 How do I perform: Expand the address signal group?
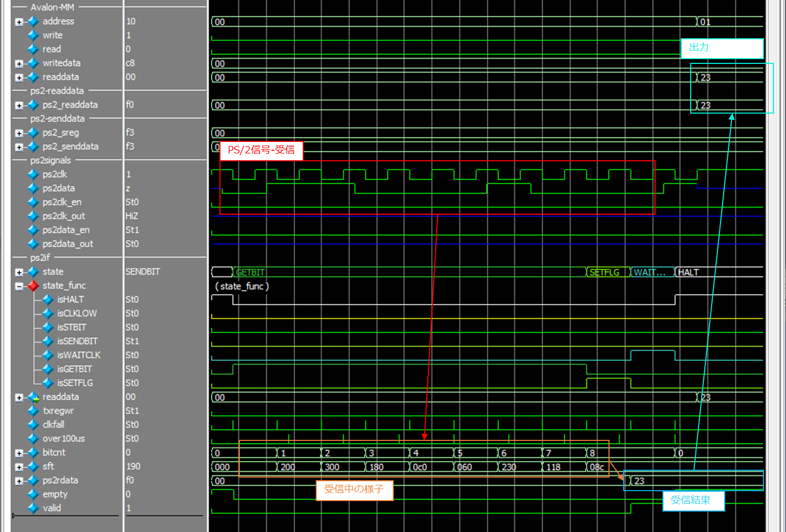pos(19,22)
